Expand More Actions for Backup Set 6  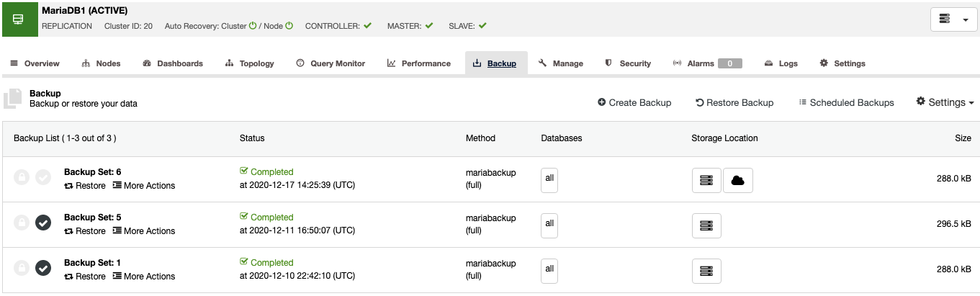tap(144, 186)
